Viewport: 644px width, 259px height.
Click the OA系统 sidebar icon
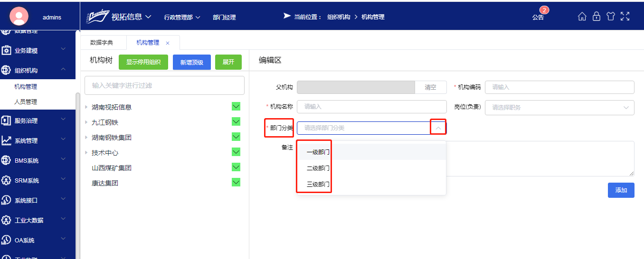click(x=6, y=240)
